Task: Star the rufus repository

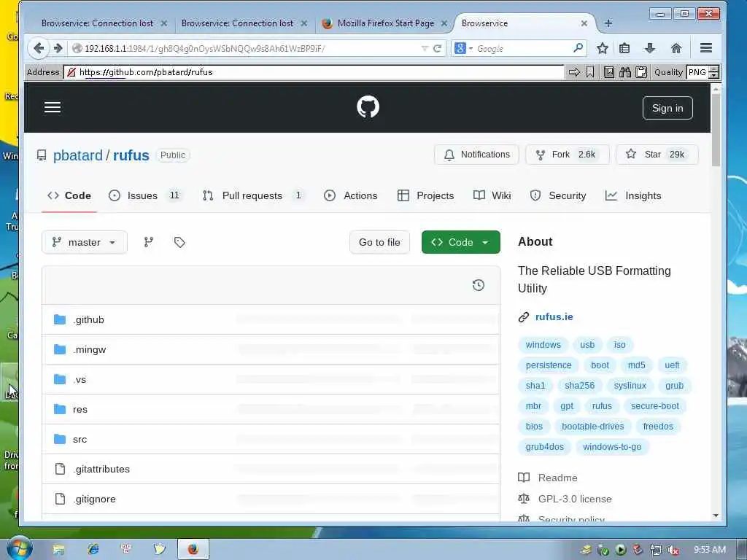Action: click(x=657, y=155)
